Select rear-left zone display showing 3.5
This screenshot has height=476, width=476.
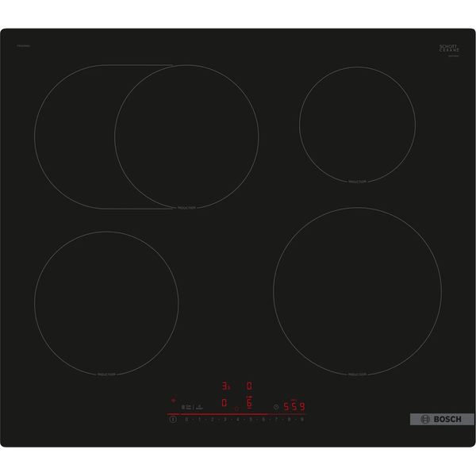225,386
